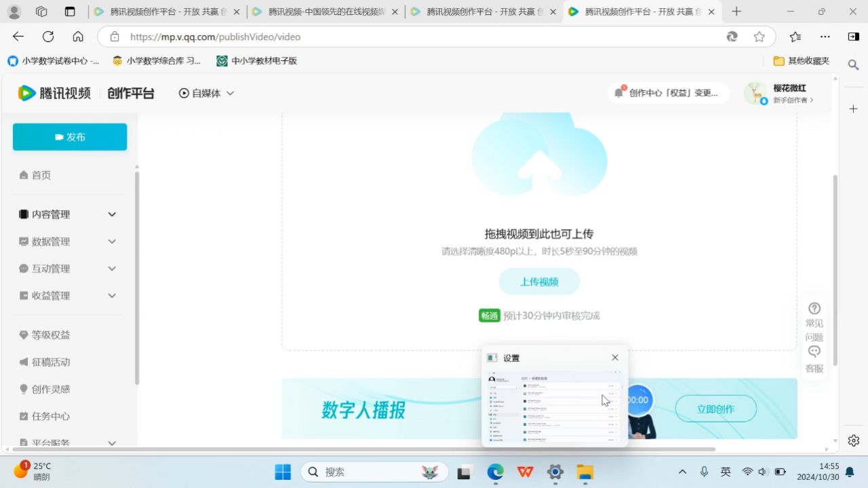868x488 pixels.
Task: Add page to favorites star icon
Action: tap(759, 37)
